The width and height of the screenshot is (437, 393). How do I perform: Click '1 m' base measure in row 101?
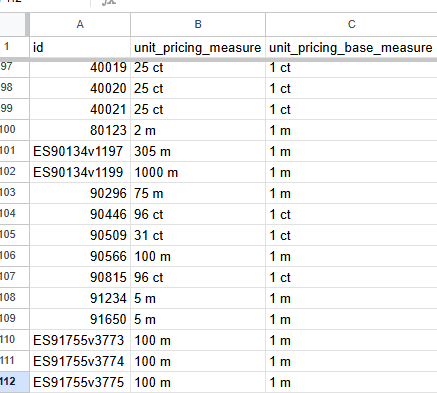[x=351, y=151]
